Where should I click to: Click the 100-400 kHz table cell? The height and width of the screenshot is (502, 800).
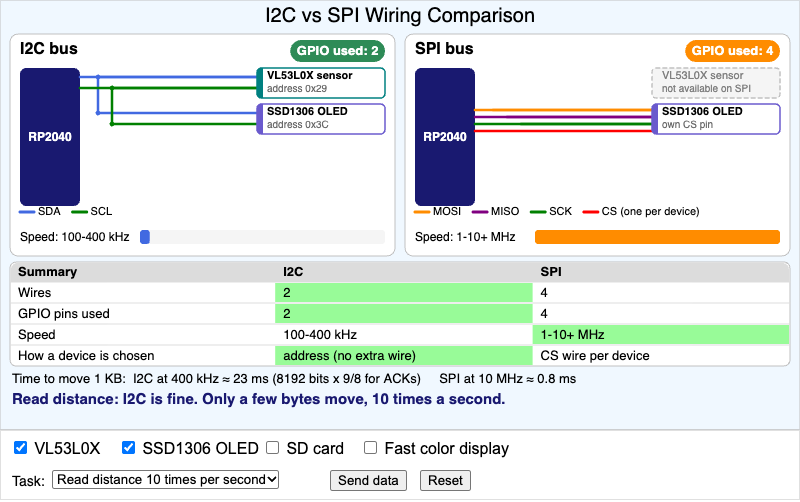click(x=404, y=335)
